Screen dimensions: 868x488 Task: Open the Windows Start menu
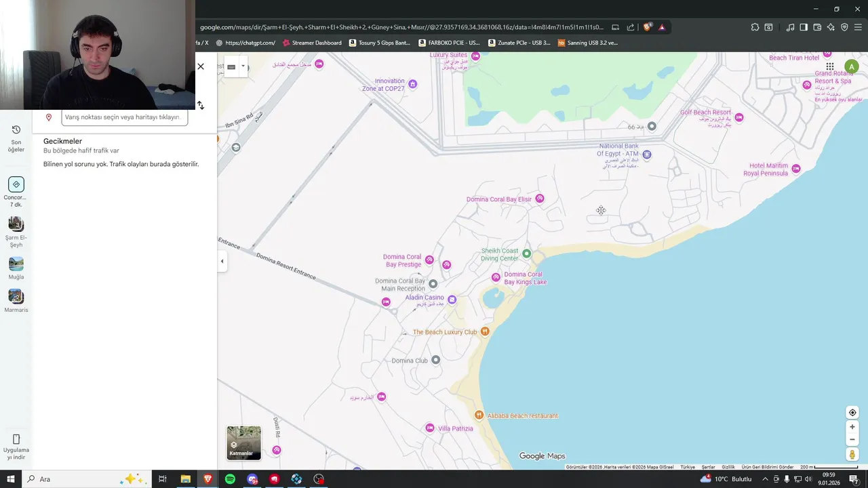(x=11, y=479)
